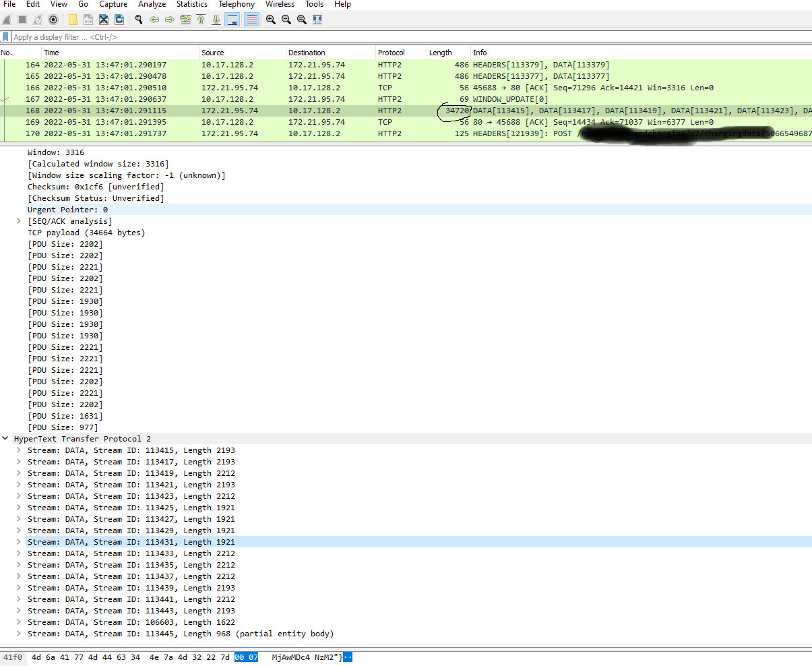The height and width of the screenshot is (666, 812).
Task: Open the Telephony menu
Action: pyautogui.click(x=237, y=4)
